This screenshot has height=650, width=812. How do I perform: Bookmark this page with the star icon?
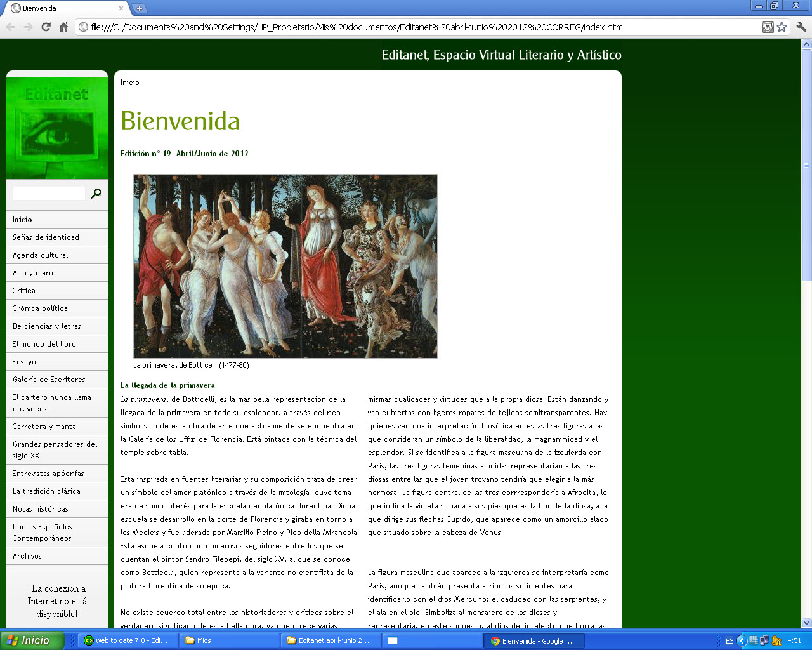(x=782, y=27)
